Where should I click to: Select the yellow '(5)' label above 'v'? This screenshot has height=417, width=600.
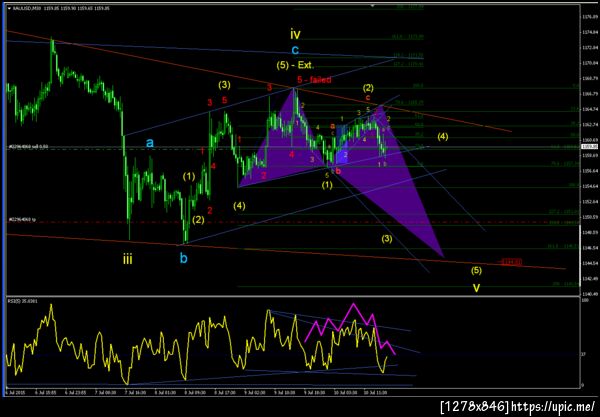(x=476, y=271)
